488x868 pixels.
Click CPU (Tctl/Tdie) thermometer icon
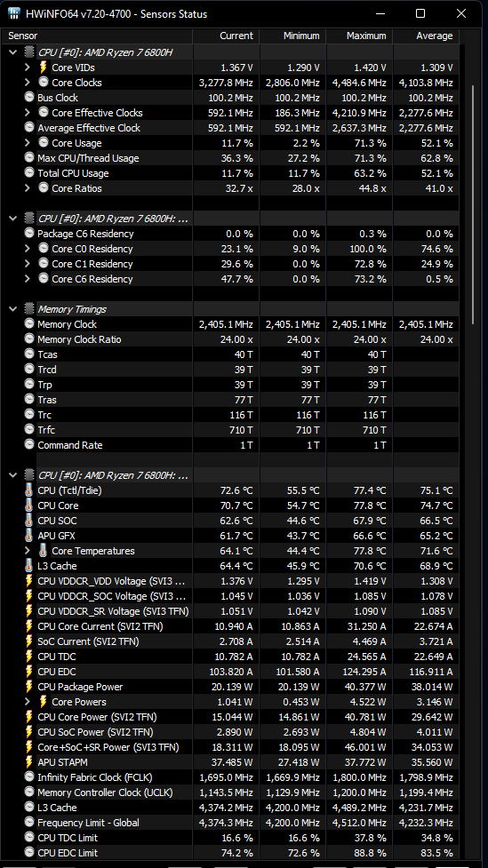tap(29, 490)
